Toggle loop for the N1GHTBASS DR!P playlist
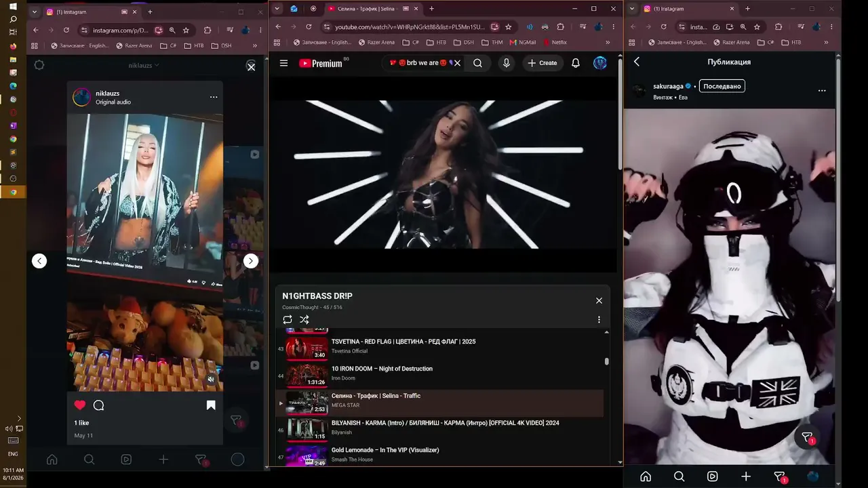Screen dimensions: 868x488 pyautogui.click(x=288, y=319)
